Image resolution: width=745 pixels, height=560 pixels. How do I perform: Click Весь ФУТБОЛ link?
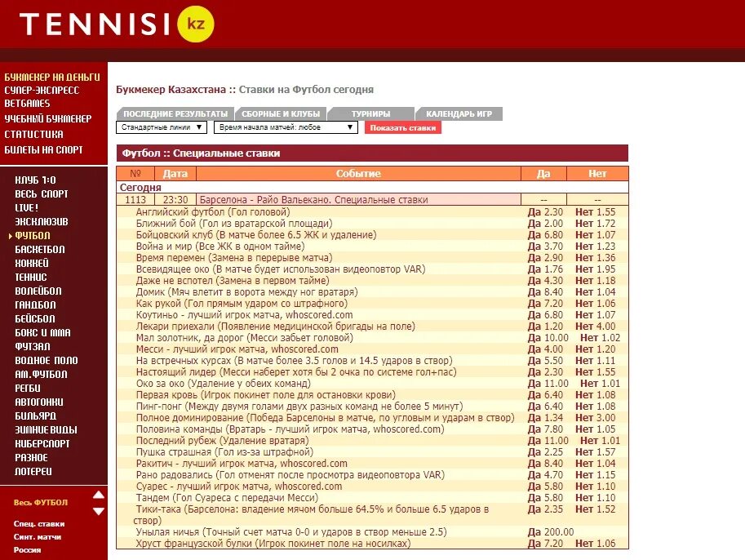40,503
